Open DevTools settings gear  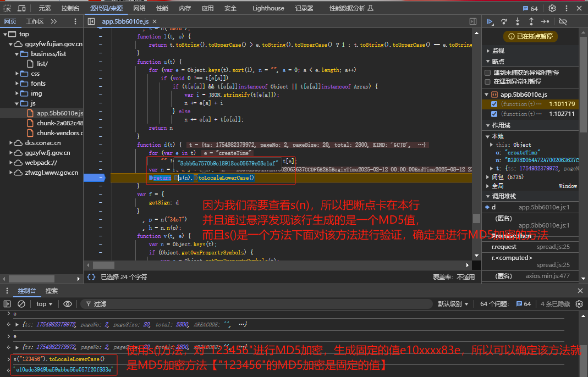(552, 8)
